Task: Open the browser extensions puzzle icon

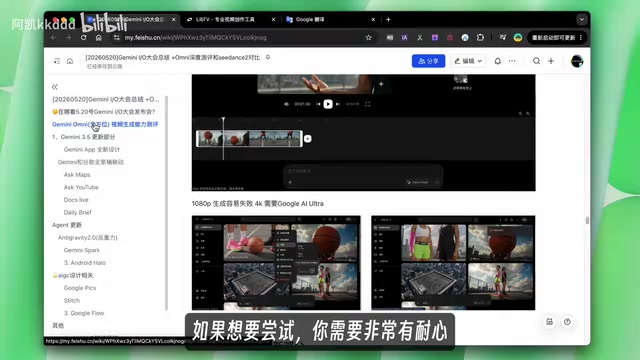Action: pyautogui.click(x=480, y=38)
